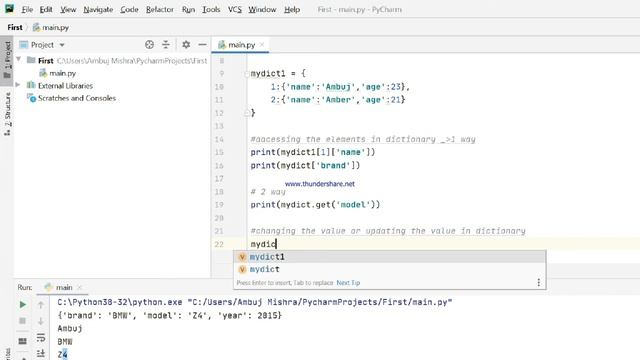Click the dictionary output line in console
Image resolution: width=640 pixels, height=360 pixels.
pos(169,315)
